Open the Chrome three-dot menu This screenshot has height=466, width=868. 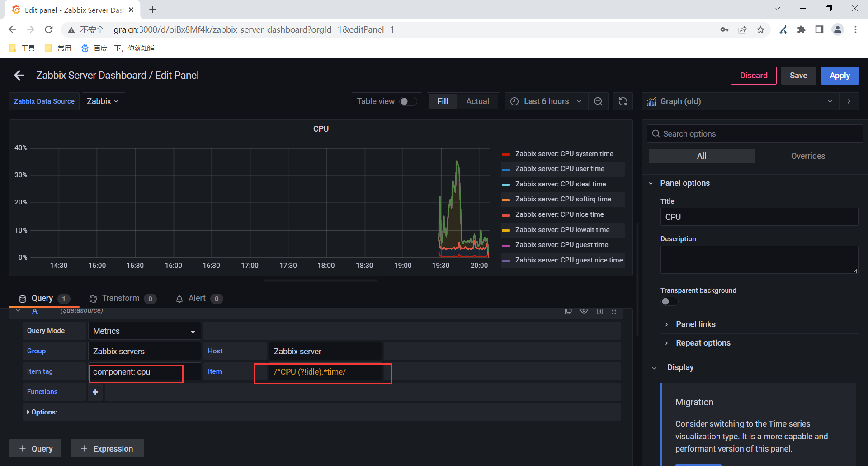(x=855, y=29)
